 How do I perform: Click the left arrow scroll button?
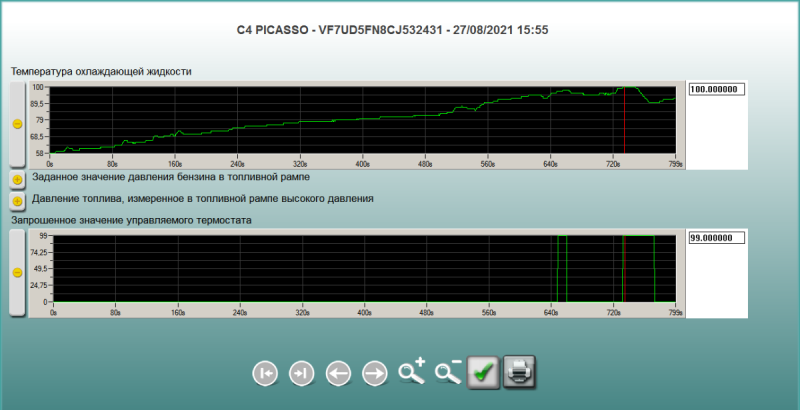[338, 373]
